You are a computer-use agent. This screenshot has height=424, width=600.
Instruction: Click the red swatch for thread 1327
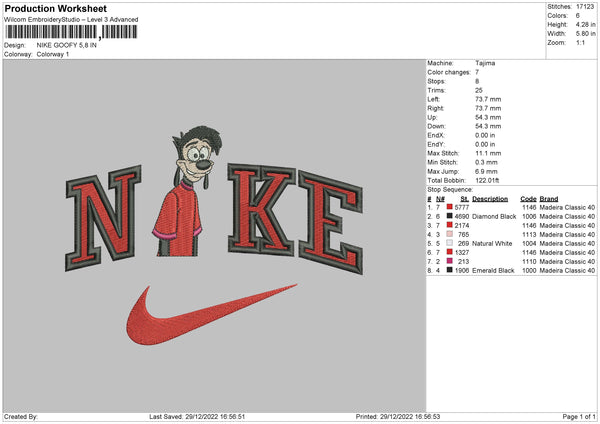click(450, 252)
